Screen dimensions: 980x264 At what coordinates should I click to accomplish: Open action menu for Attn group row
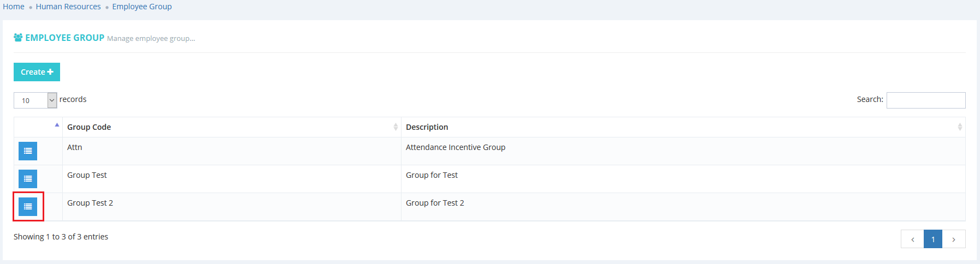click(x=28, y=151)
